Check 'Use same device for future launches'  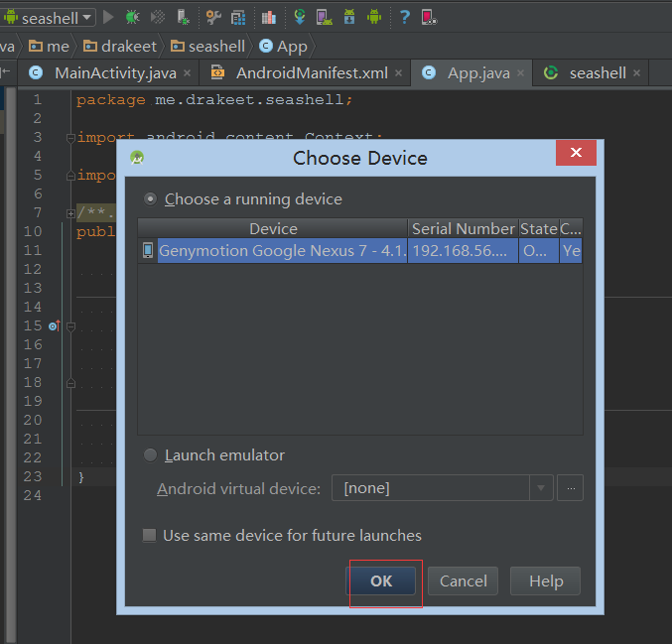(x=149, y=535)
